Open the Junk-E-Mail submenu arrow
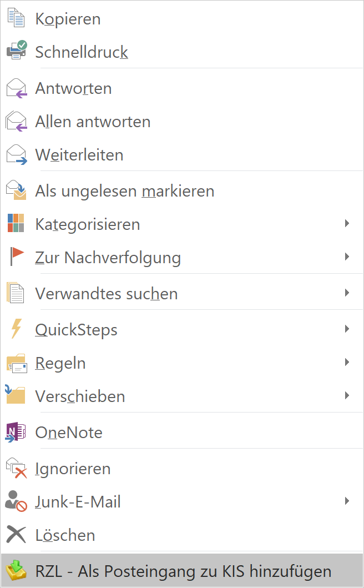The image size is (364, 588). [348, 501]
